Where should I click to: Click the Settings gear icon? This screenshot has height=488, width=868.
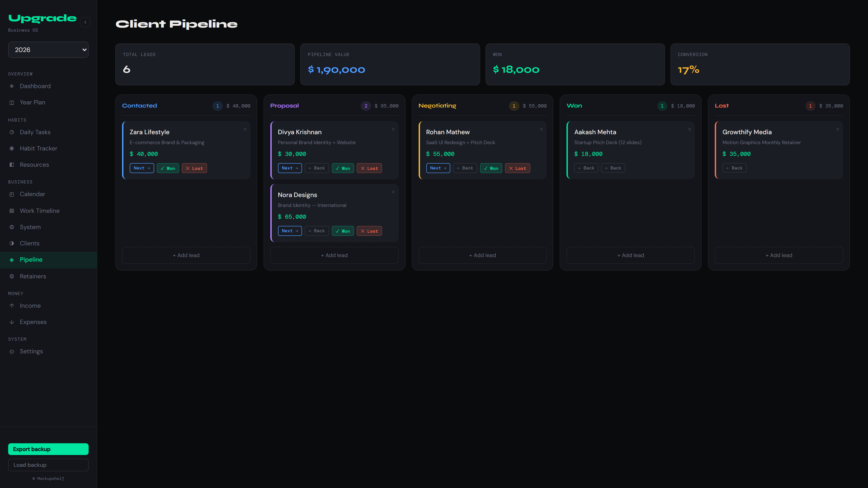pos(12,352)
